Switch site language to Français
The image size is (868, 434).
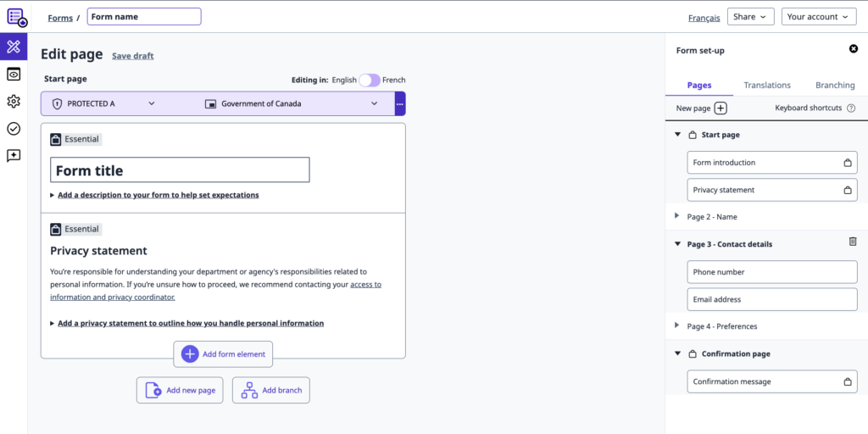pyautogui.click(x=704, y=18)
